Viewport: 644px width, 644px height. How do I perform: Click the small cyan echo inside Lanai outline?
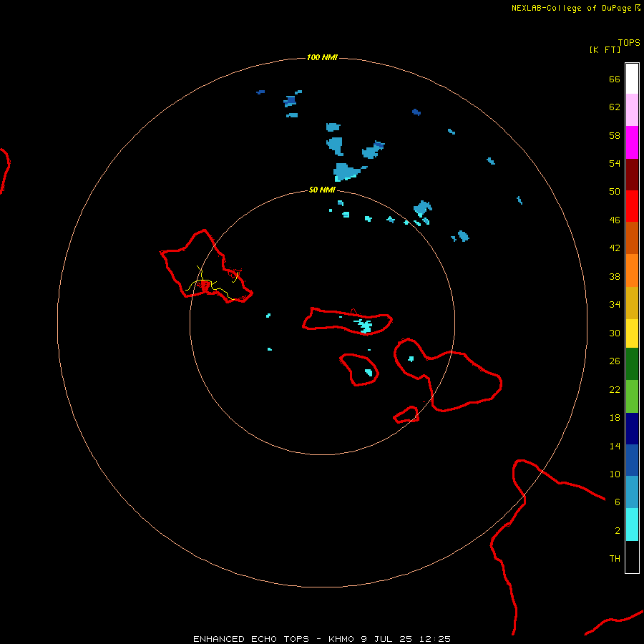[369, 373]
